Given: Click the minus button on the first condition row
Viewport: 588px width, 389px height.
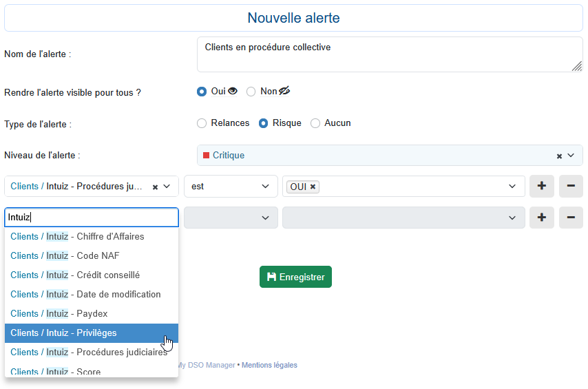Looking at the screenshot, I should 571,186.
